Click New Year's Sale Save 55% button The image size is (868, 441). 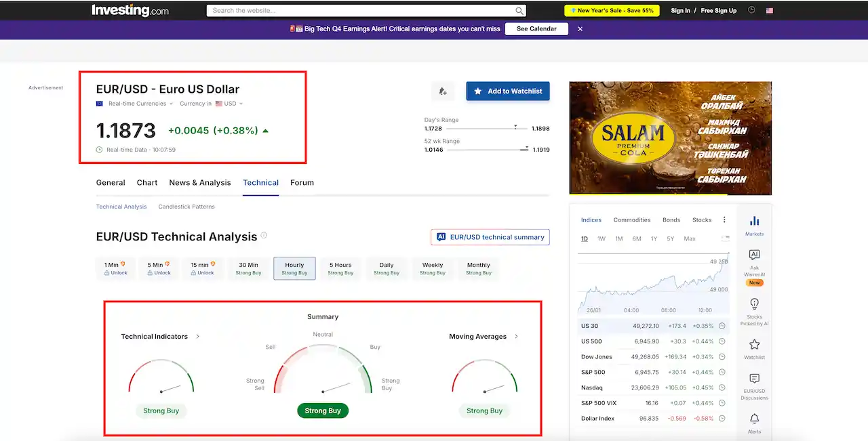[x=612, y=11]
